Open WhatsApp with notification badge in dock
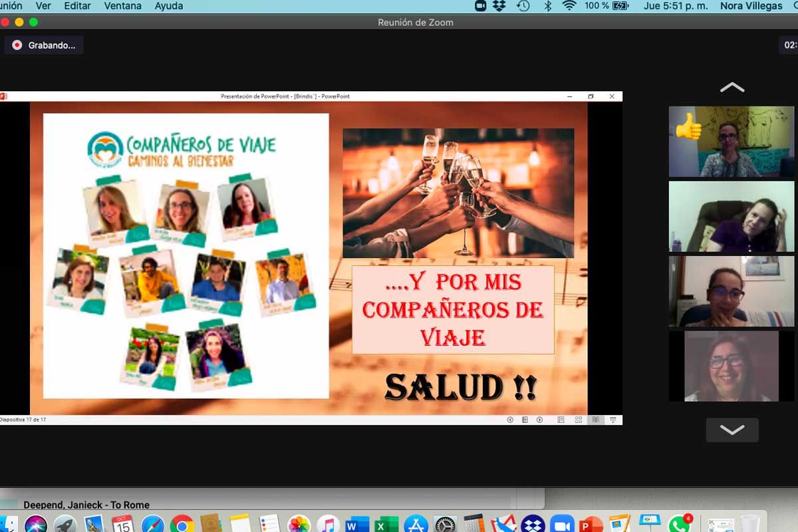The image size is (798, 532). click(678, 524)
